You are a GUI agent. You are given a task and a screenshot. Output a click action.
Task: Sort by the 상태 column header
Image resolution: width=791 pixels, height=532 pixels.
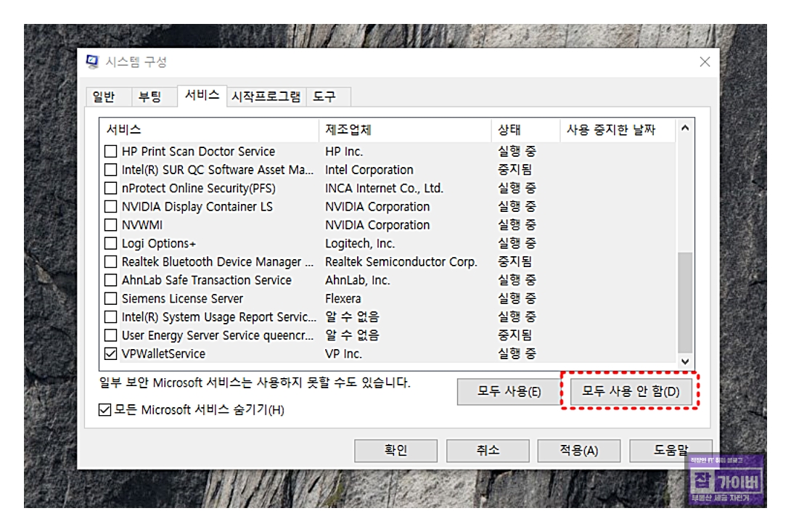526,130
